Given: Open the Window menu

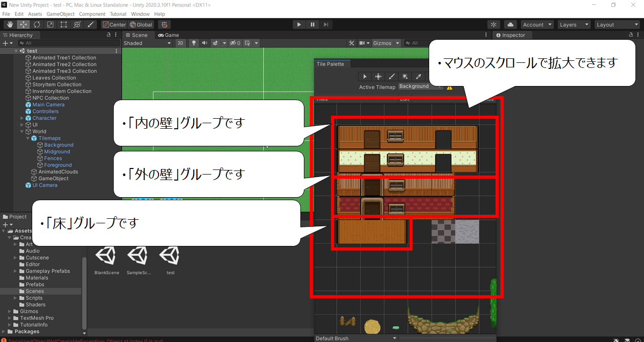Looking at the screenshot, I should click(140, 14).
